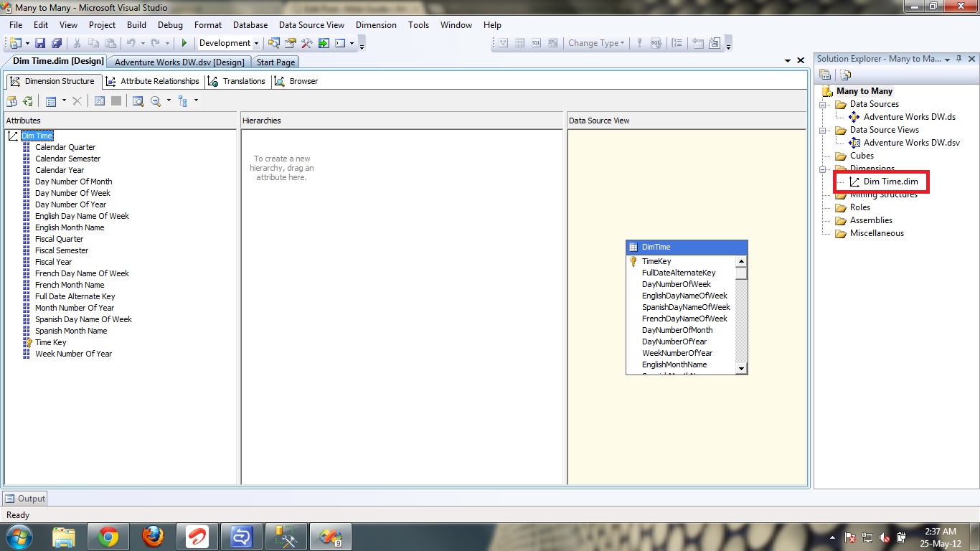Select the Fiscal Year attribute
This screenshot has height=551, width=980.
[x=54, y=262]
